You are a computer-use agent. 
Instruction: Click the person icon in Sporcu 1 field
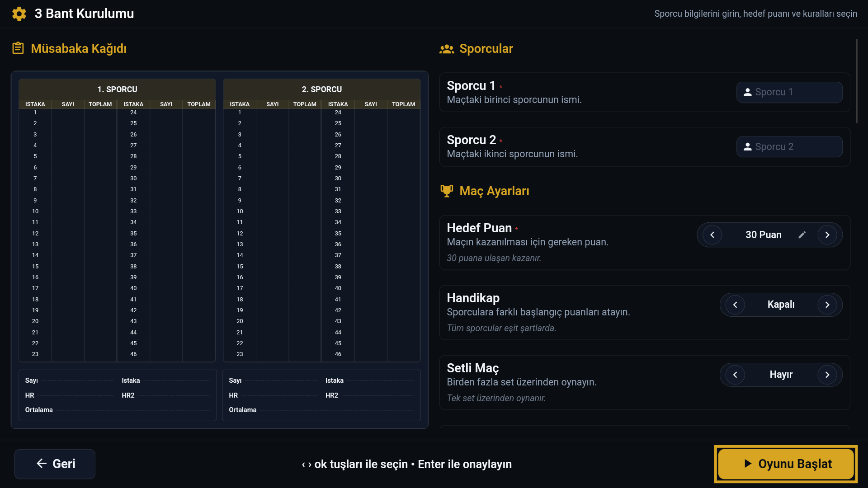click(748, 92)
